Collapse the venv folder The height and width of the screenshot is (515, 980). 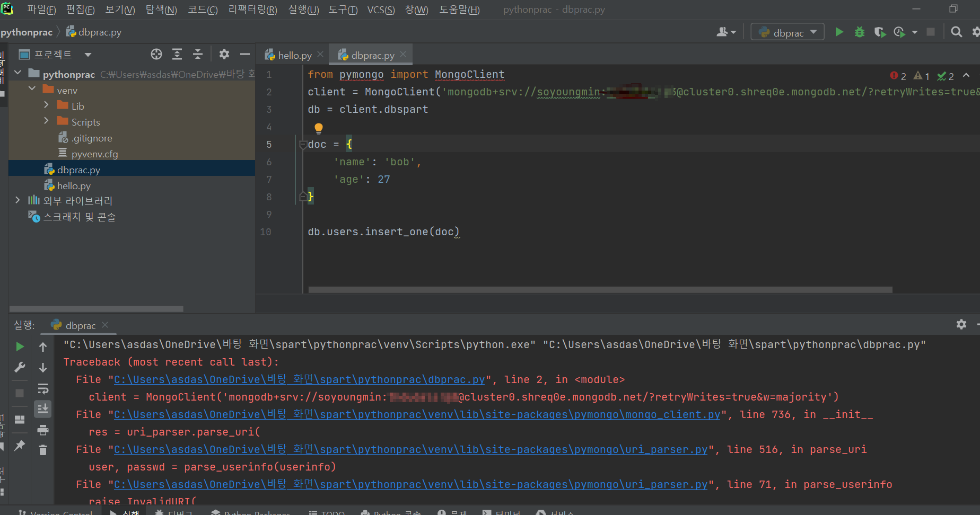click(32, 89)
